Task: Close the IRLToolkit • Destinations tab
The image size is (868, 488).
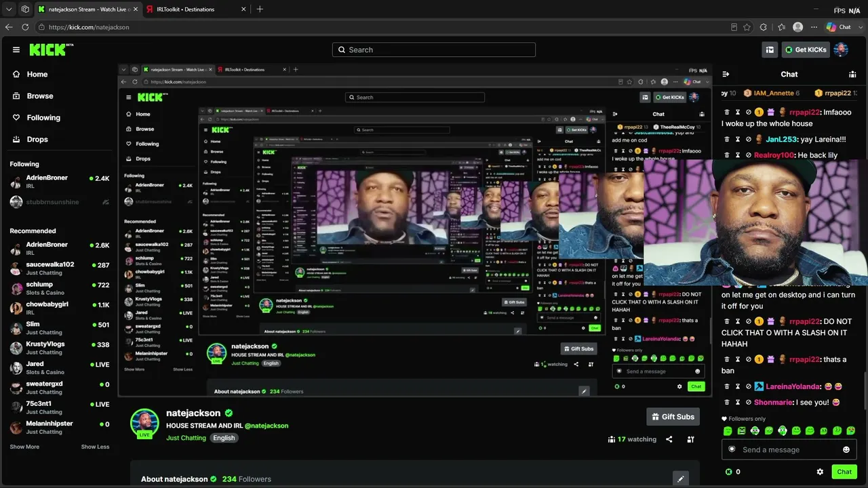Action: click(243, 9)
